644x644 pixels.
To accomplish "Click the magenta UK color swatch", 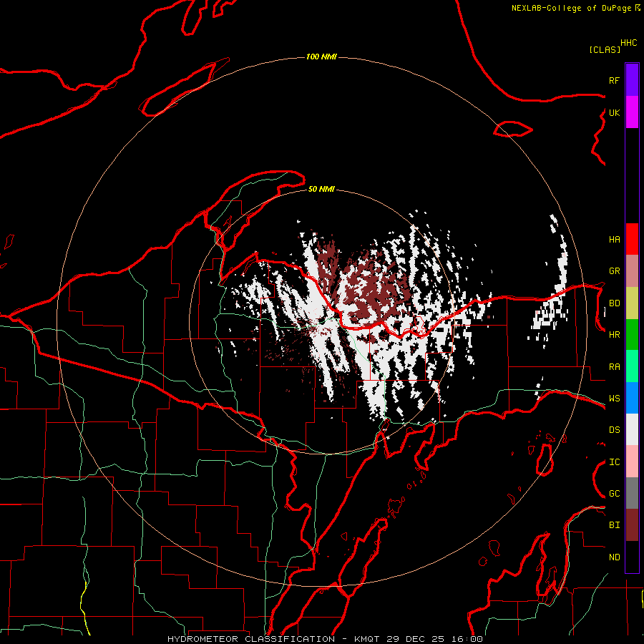I will pos(632,112).
